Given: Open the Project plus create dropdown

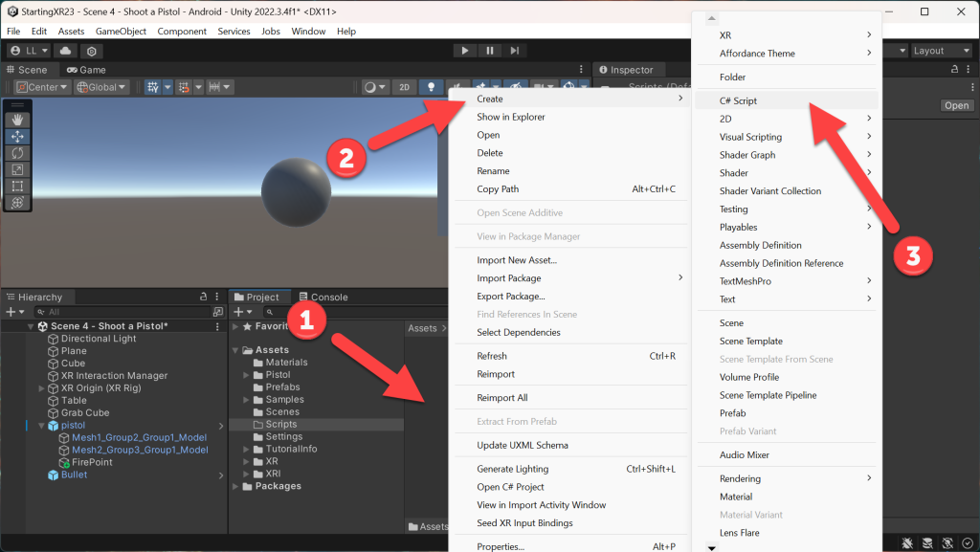Looking at the screenshot, I should 242,312.
